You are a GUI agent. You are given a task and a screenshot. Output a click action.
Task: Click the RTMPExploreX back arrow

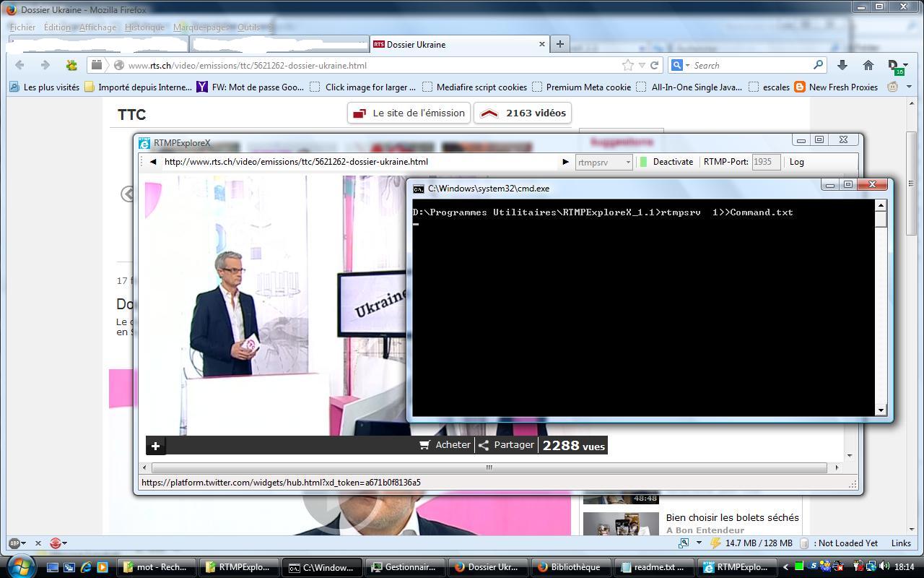[153, 162]
